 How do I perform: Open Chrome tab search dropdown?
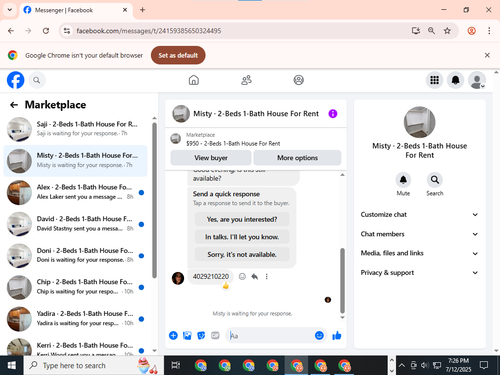(x=10, y=10)
